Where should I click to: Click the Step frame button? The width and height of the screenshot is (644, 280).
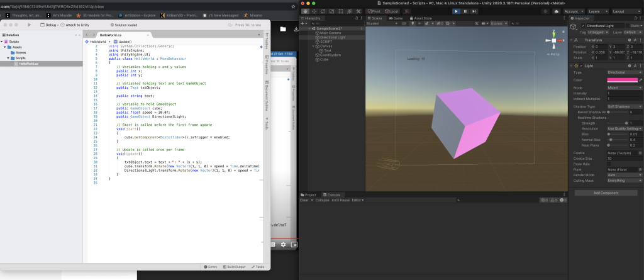[x=474, y=11]
